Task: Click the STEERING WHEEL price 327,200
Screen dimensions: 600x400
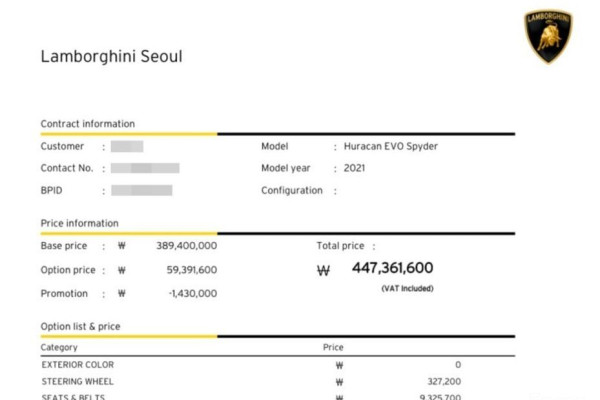Action: [442, 381]
